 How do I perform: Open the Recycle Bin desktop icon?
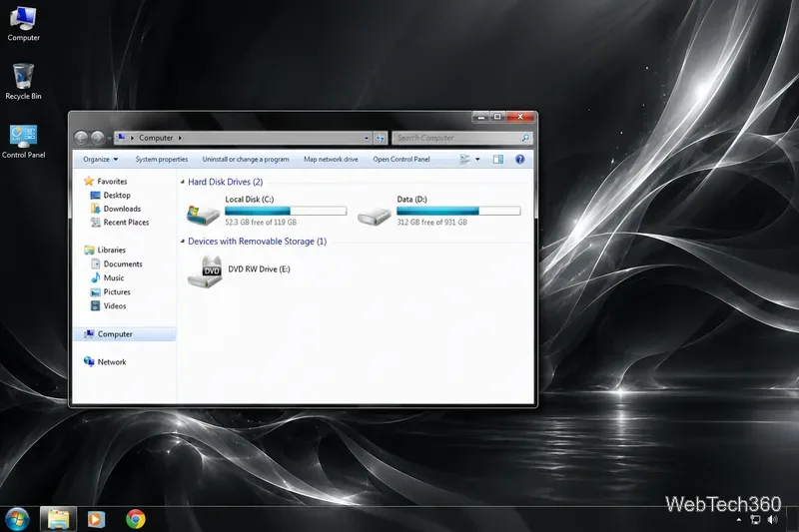pyautogui.click(x=23, y=82)
